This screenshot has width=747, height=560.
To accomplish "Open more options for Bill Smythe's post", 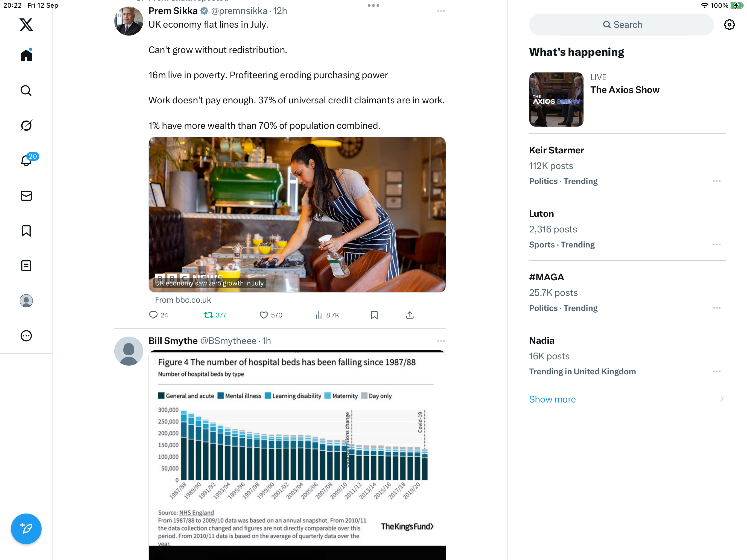I will [x=441, y=341].
